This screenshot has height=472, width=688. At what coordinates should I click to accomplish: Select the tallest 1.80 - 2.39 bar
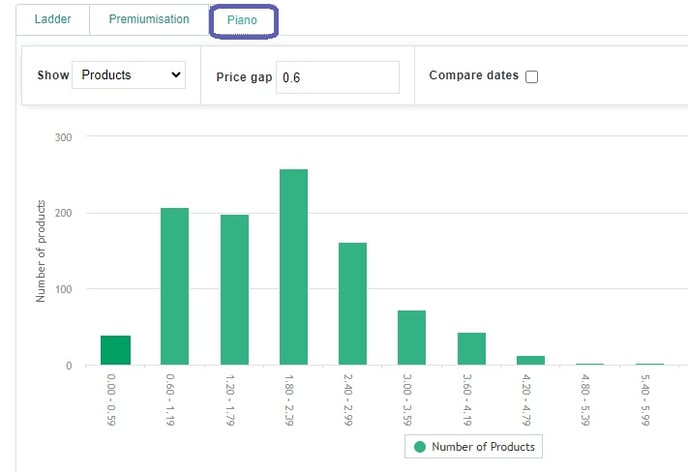click(x=294, y=267)
